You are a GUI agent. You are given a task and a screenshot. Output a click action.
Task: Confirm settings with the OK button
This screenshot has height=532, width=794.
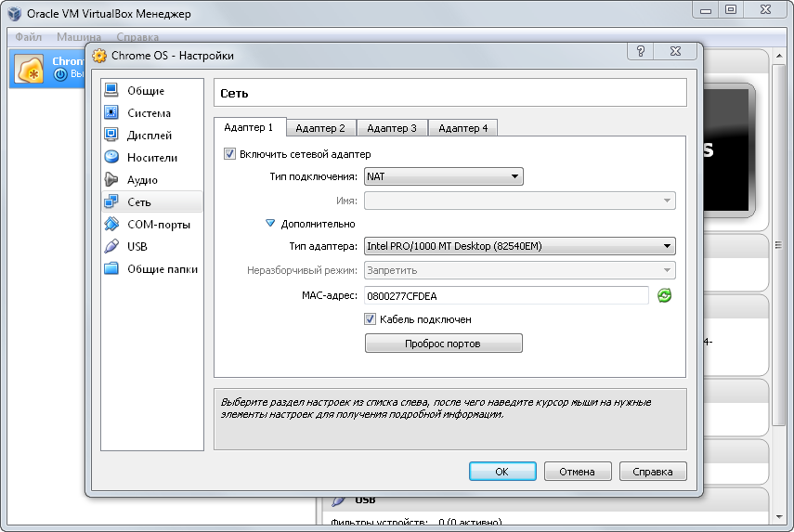coord(502,472)
